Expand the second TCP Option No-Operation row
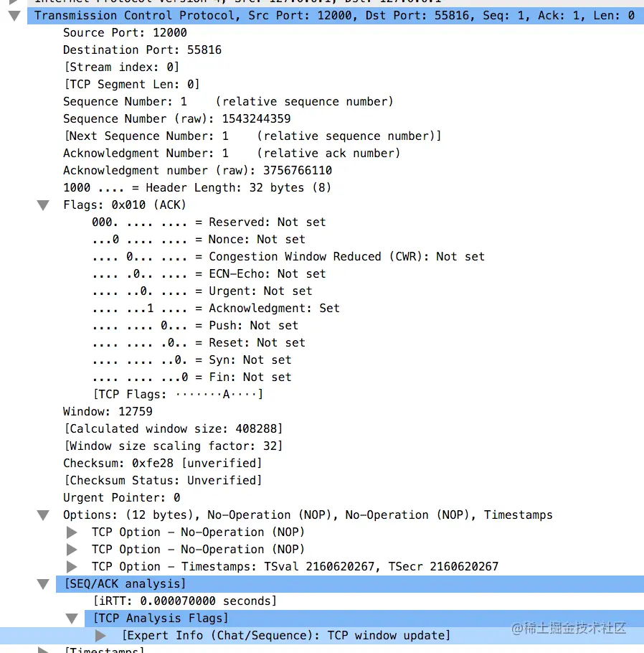Image resolution: width=644 pixels, height=653 pixels. point(72,550)
